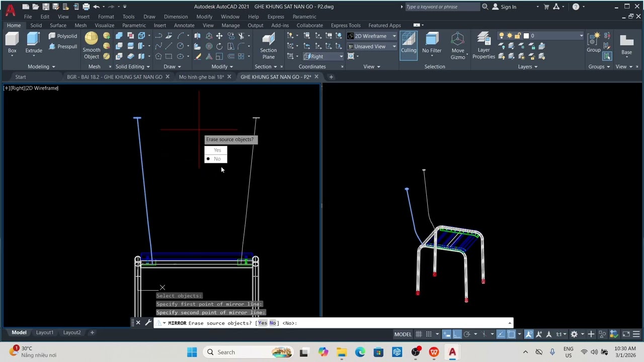Choose No keyword in command line
The height and width of the screenshot is (362, 644).
[x=272, y=323]
